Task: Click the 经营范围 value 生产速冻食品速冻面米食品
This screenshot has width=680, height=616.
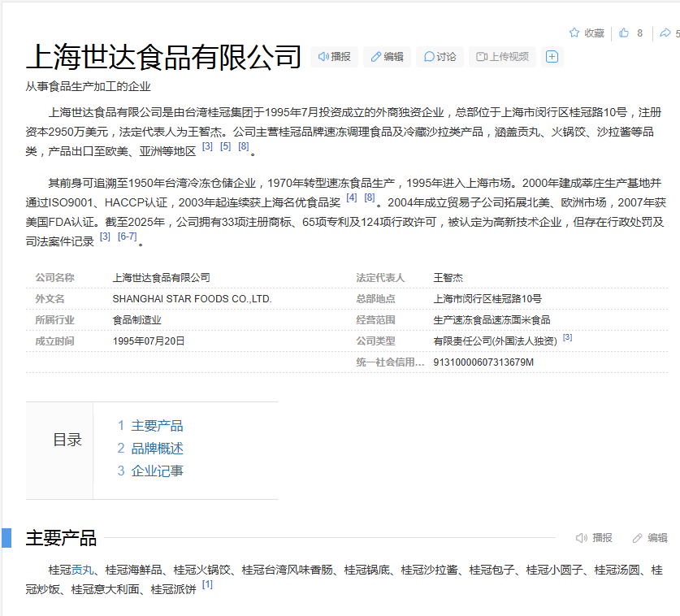Action: 492,320
